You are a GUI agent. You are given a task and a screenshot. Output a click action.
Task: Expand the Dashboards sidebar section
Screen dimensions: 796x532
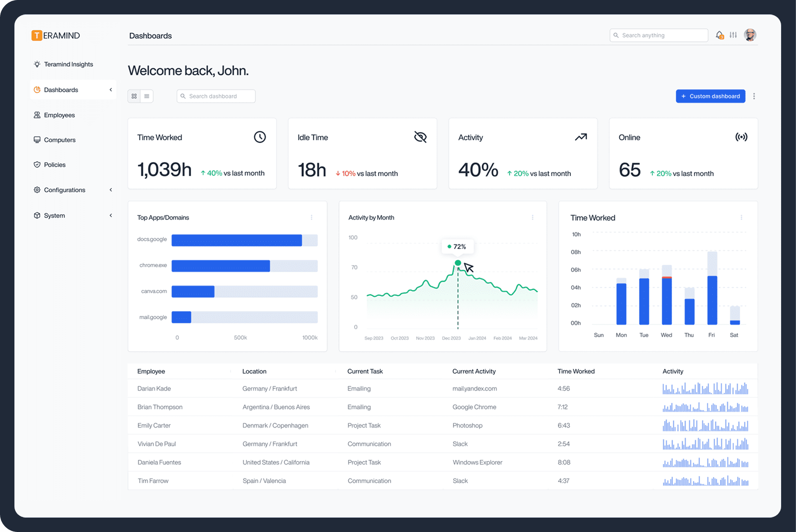[111, 90]
